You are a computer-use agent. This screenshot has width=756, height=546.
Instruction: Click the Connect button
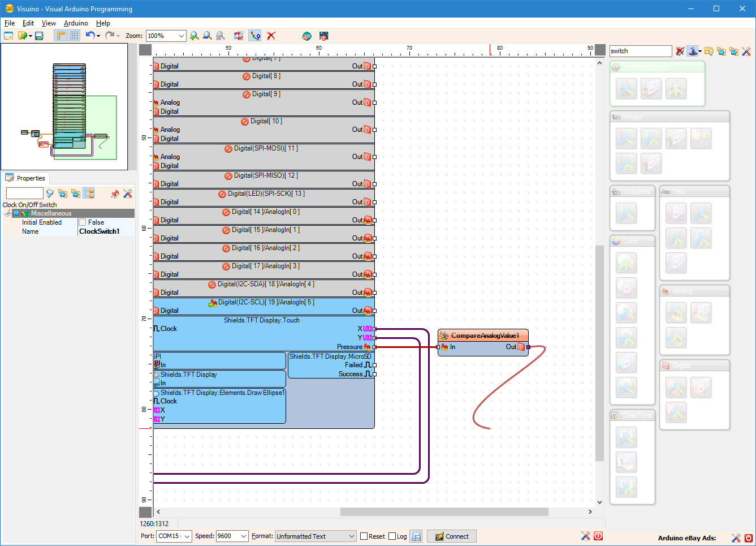point(452,536)
